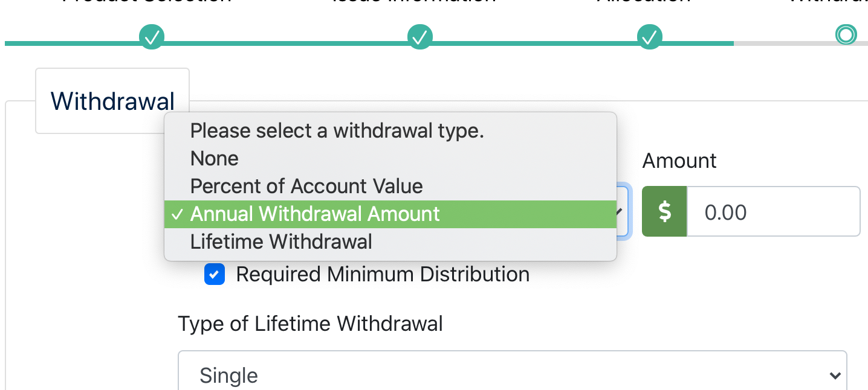Click the Issue Information step checkmark icon
The image size is (868, 390).
[x=419, y=37]
